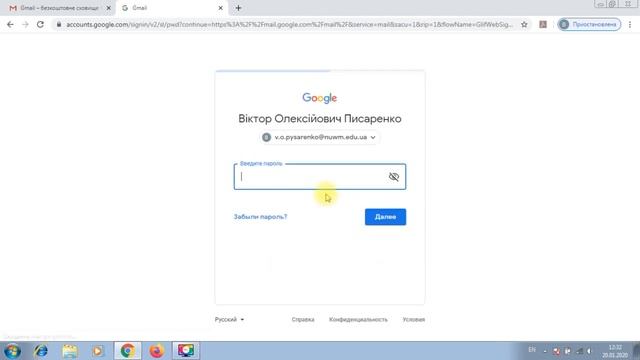Open the screen recorder taskbar icon

(186, 351)
